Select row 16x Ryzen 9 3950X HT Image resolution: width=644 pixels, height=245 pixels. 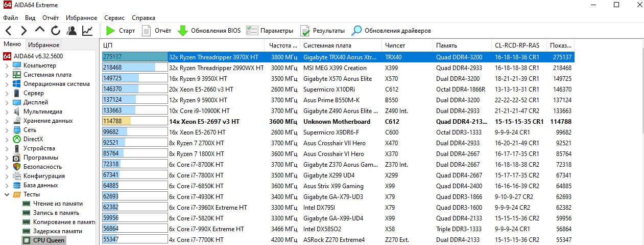(337, 78)
